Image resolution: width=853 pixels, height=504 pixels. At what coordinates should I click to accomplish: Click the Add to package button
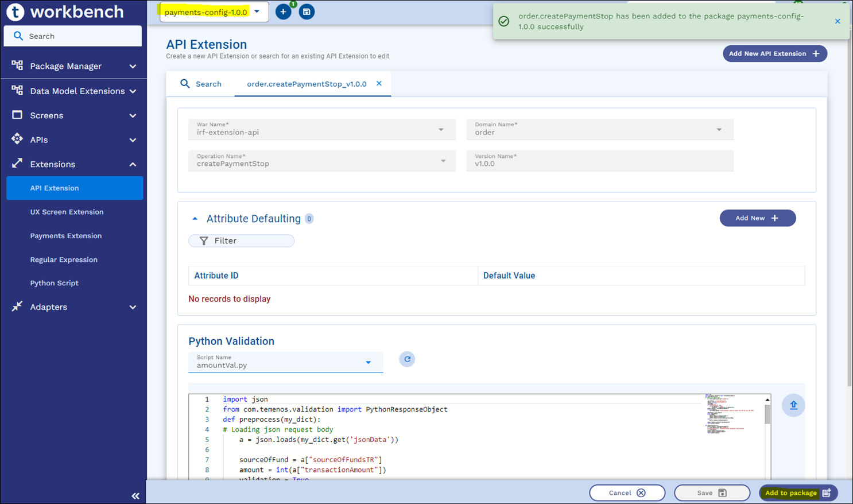click(797, 493)
